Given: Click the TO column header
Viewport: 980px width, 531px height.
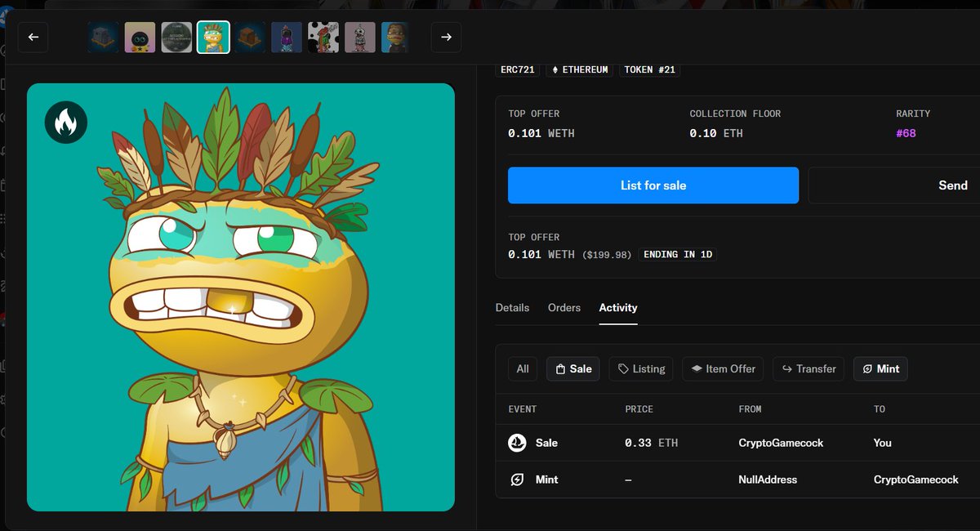Looking at the screenshot, I should point(880,409).
